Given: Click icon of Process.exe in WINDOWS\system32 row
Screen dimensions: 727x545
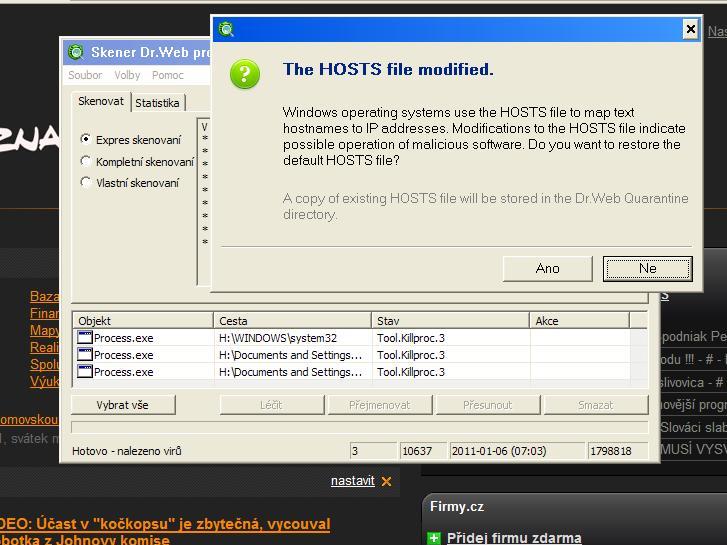Looking at the screenshot, I should (x=84, y=337).
